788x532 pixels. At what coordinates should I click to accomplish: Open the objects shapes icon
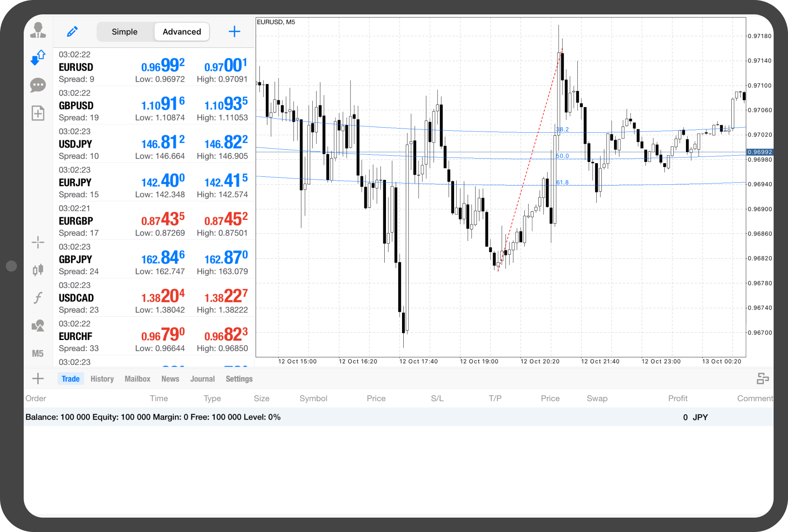[x=38, y=326]
